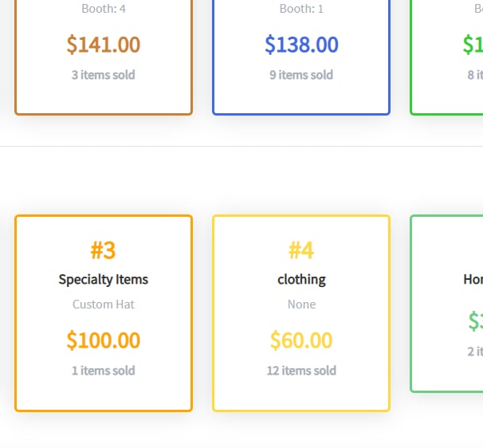Click the Booth: 1 label
483x448 pixels.
[x=301, y=10]
